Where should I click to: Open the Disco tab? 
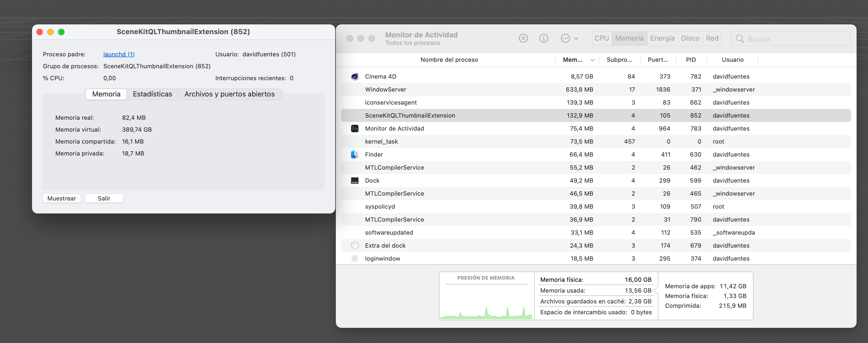pyautogui.click(x=690, y=38)
